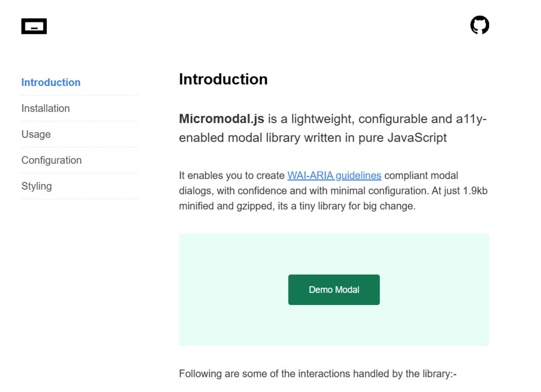The width and height of the screenshot is (541, 392).
Task: Navigate to Configuration in sidebar
Action: point(51,160)
